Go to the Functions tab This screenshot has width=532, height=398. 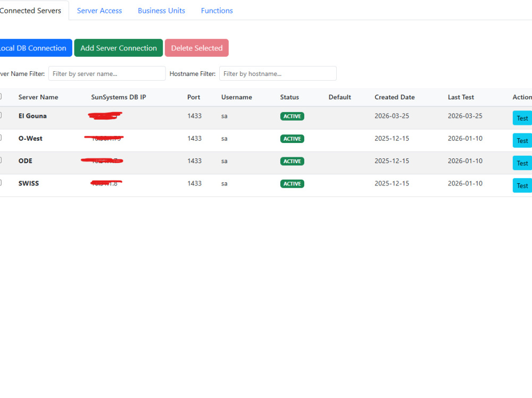pos(217,11)
